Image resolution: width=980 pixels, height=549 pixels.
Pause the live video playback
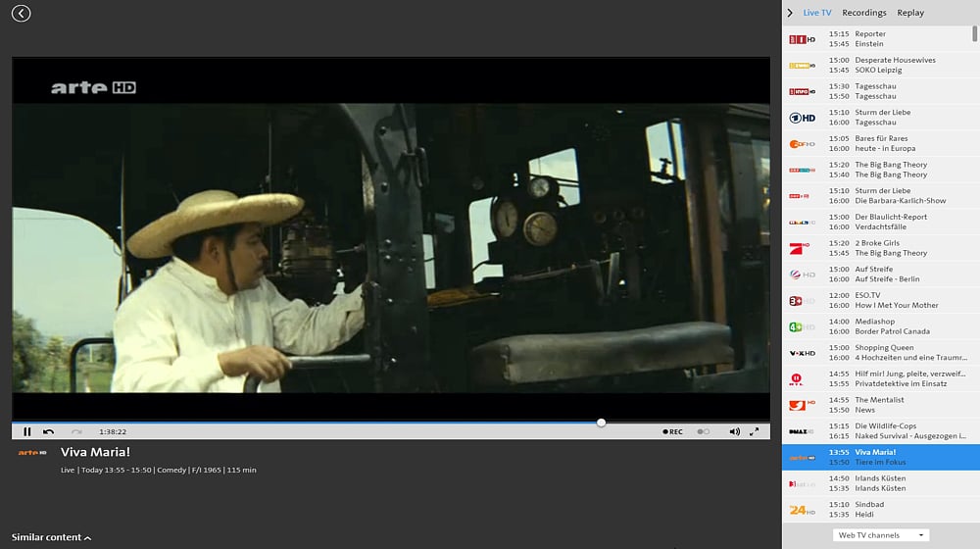pos(27,431)
